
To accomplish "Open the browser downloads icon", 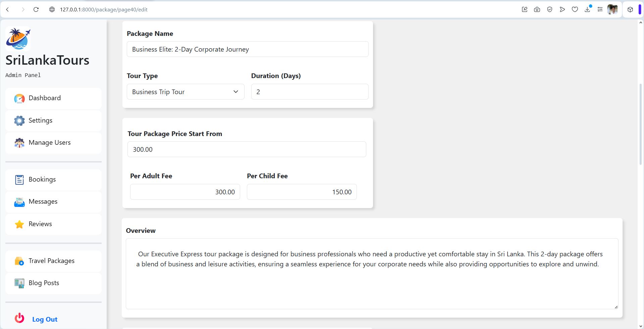I will tap(587, 9).
